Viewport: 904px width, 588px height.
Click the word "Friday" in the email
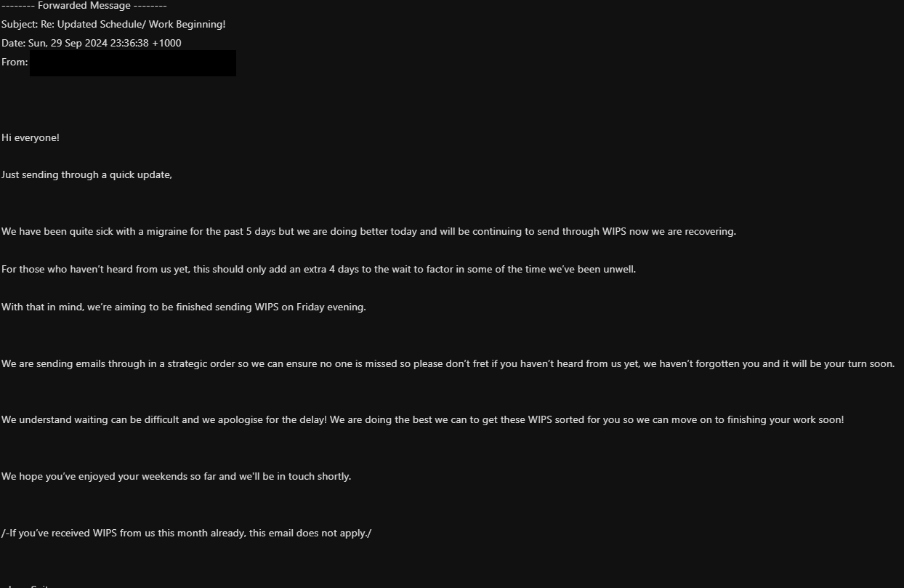[311, 307]
